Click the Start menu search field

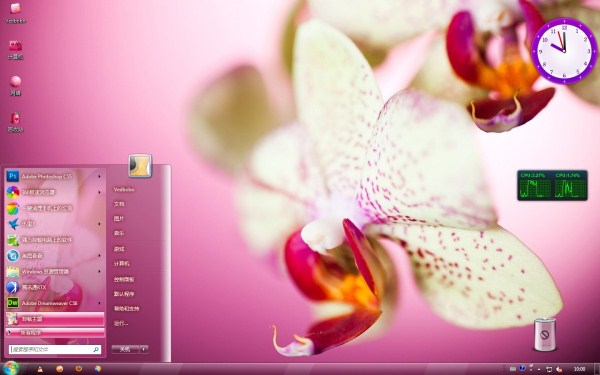tap(55, 349)
